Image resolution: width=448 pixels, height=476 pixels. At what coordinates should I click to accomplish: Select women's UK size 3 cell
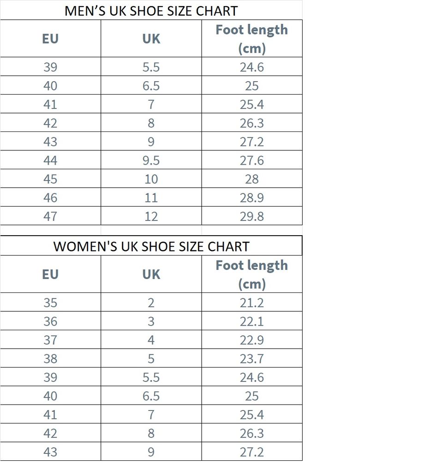pos(151,321)
